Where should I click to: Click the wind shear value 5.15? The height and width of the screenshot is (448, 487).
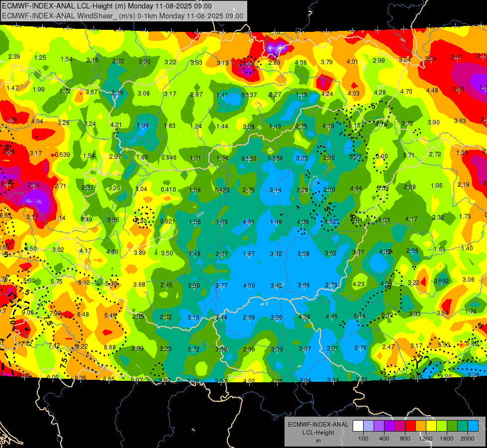(354, 125)
